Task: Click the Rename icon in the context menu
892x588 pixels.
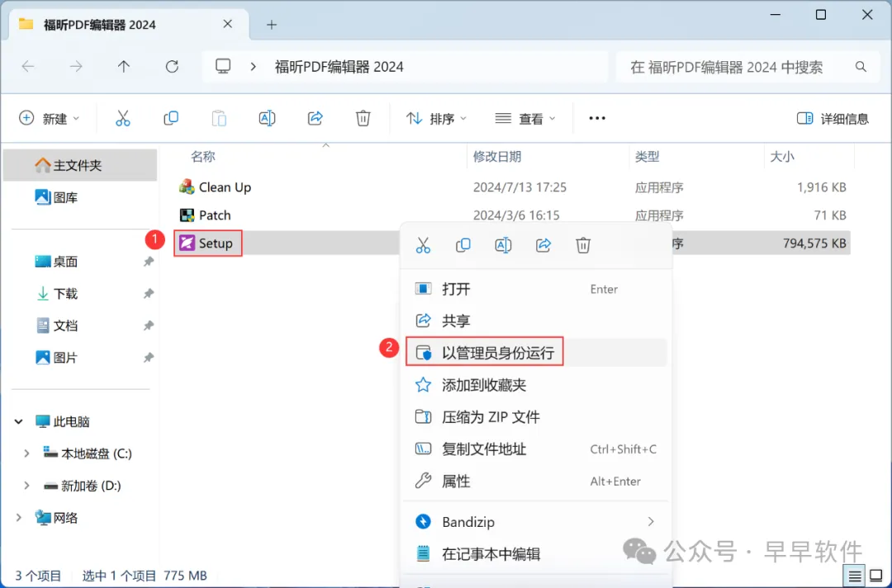Action: [504, 245]
